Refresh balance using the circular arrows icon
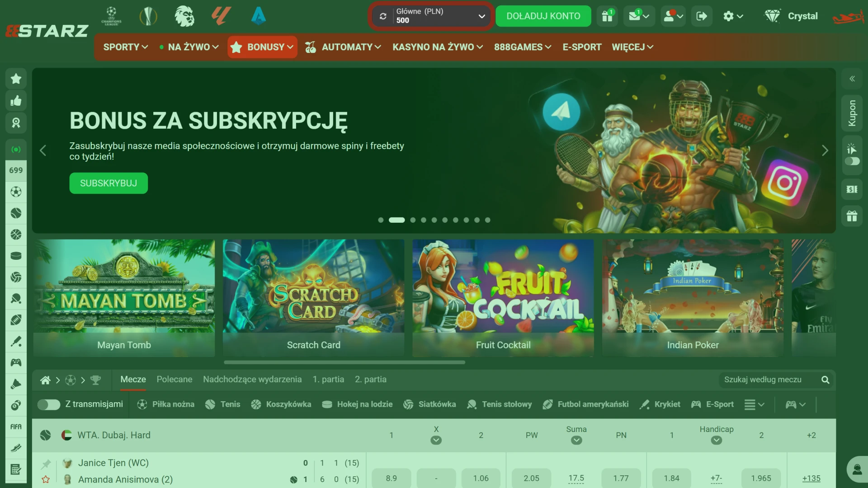 coord(383,16)
